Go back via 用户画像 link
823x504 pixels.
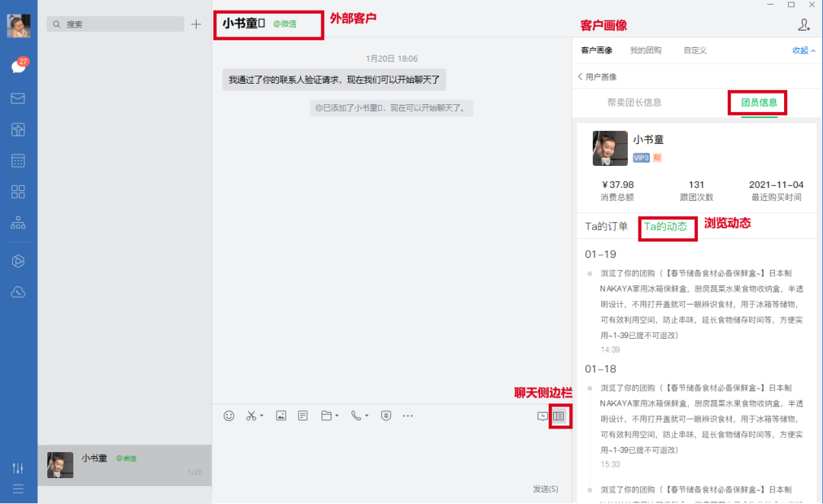click(597, 77)
